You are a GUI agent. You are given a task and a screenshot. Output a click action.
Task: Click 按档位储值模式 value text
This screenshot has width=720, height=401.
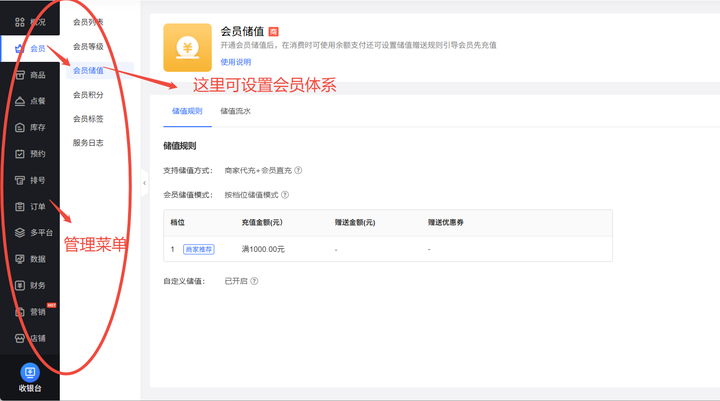[x=252, y=195]
